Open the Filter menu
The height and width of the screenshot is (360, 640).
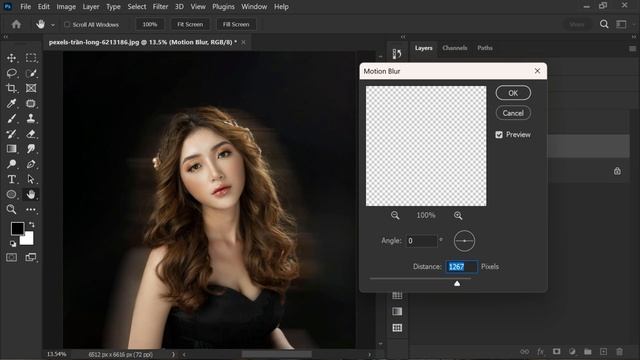160,7
